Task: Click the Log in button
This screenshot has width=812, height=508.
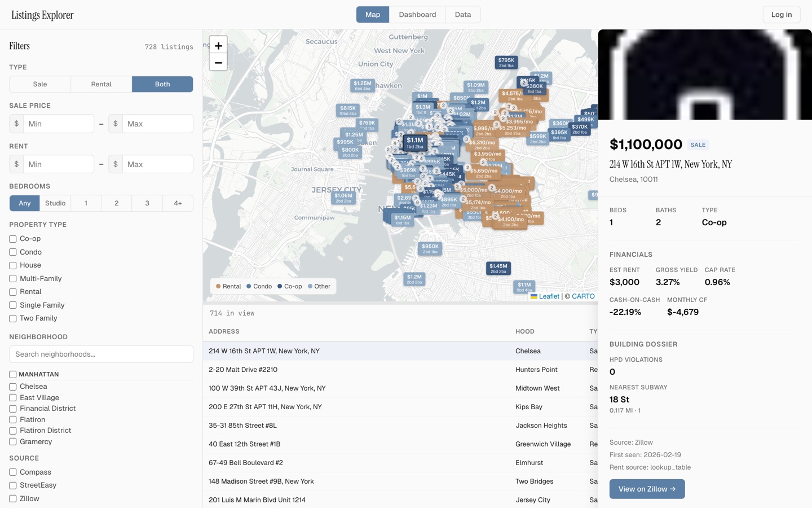Action: pos(781,15)
